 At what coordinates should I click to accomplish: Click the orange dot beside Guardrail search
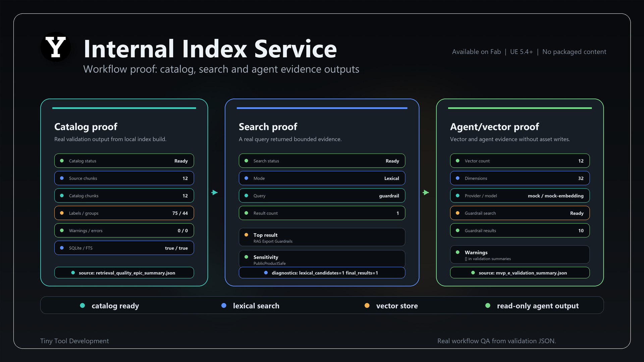(x=458, y=213)
